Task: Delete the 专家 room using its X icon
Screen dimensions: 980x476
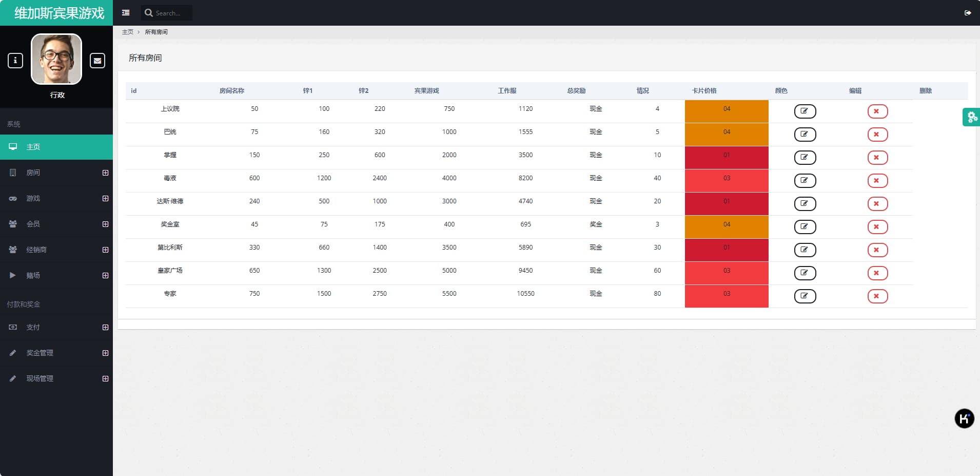Action: [877, 296]
